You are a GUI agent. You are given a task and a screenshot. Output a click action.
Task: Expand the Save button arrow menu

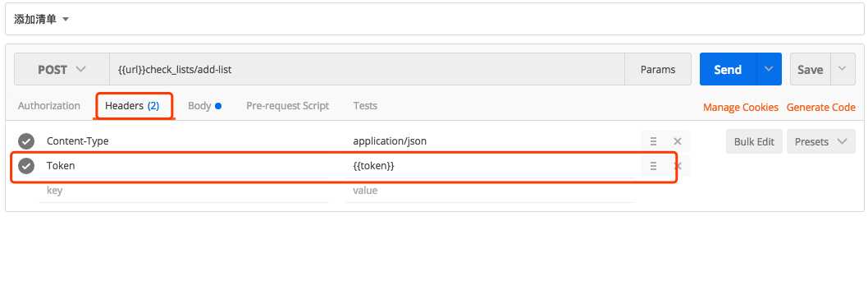[842, 69]
